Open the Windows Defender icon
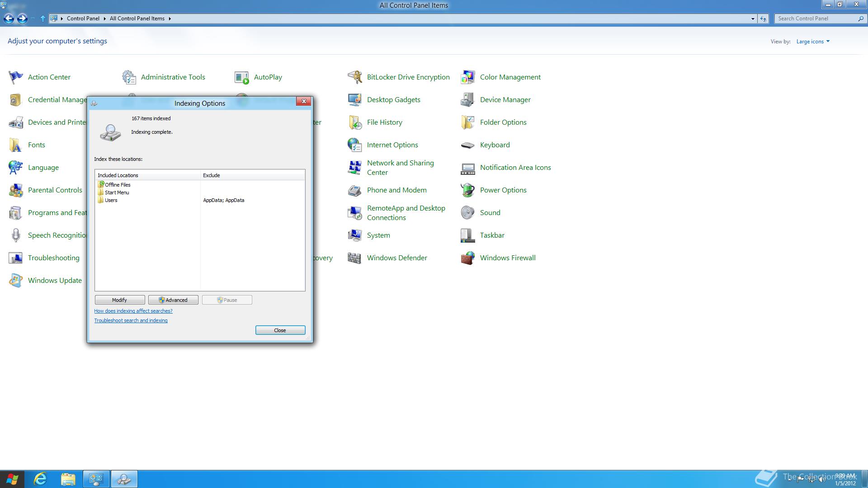The image size is (868, 488). click(x=355, y=258)
